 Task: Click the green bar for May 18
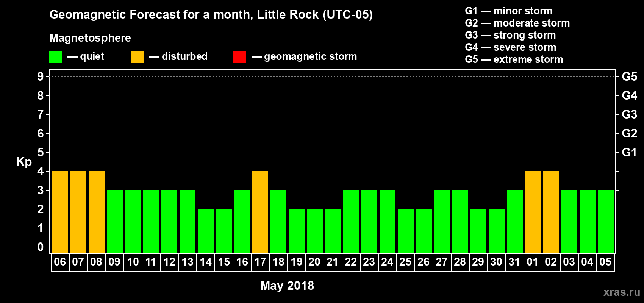tap(278, 221)
